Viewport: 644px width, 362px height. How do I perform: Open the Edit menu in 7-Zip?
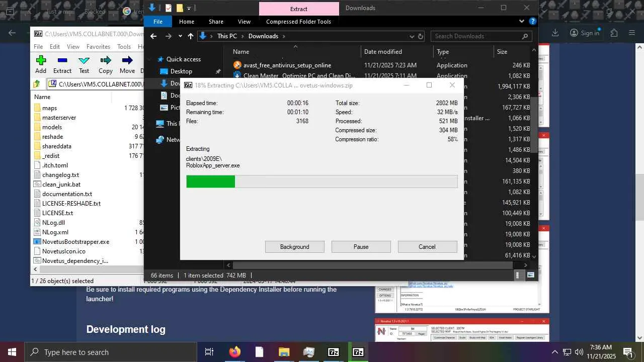coord(55,46)
